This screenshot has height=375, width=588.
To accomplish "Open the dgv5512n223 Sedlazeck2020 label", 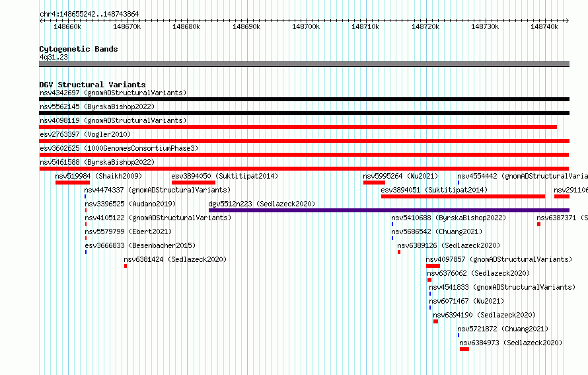I will tap(262, 204).
